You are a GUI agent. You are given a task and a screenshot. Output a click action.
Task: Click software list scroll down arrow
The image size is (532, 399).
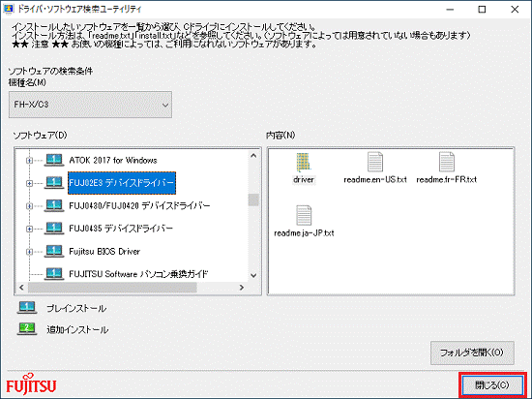(253, 275)
